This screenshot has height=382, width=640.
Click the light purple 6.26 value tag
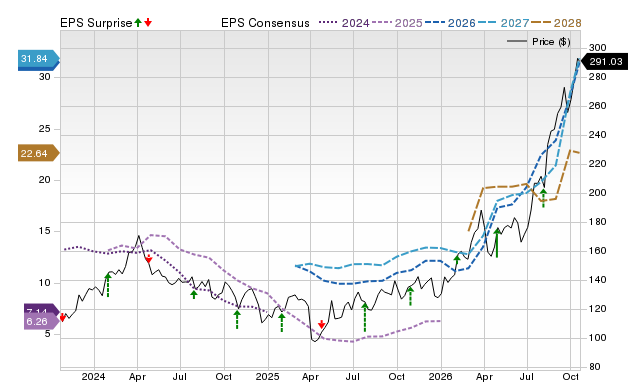[41, 322]
